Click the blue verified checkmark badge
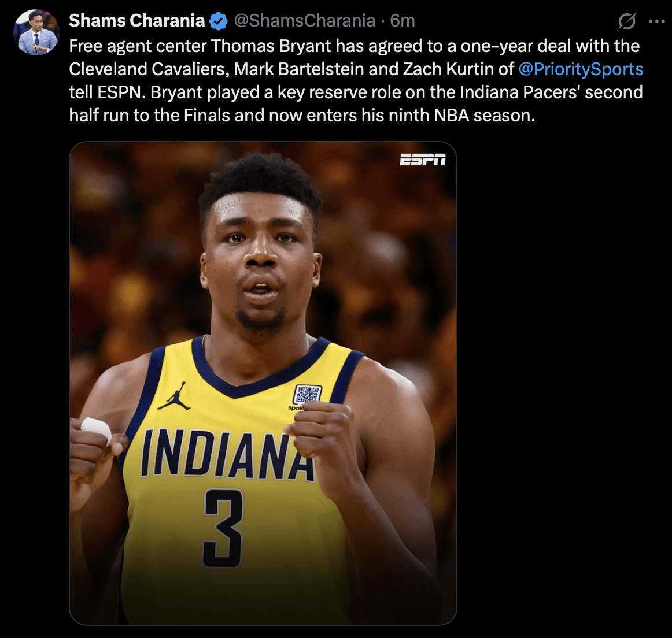672x638 pixels. tap(219, 21)
